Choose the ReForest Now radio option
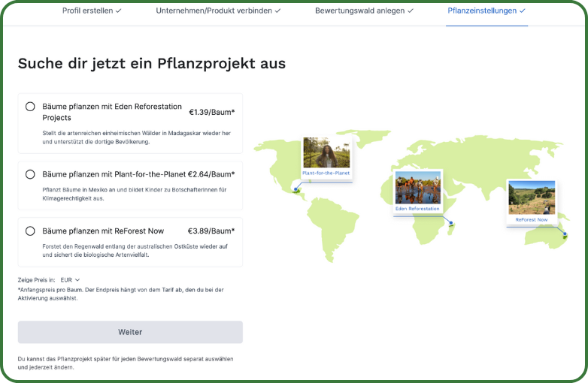 point(30,231)
